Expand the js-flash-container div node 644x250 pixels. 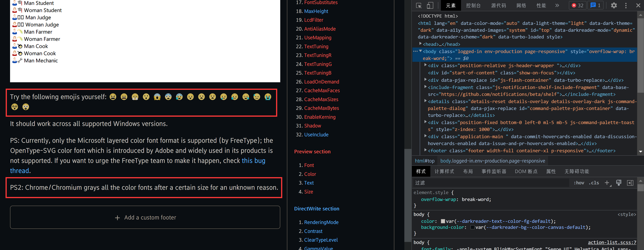coord(425,80)
